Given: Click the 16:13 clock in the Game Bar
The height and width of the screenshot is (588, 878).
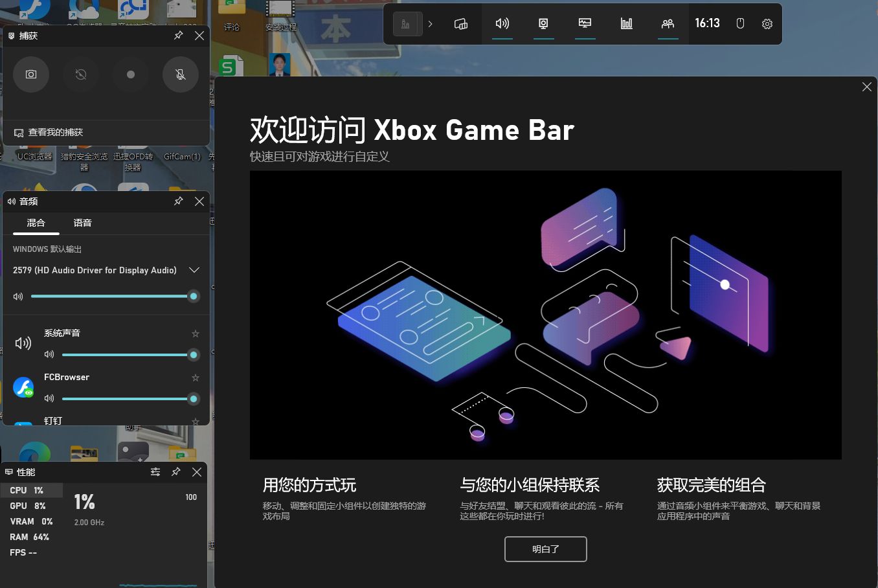Looking at the screenshot, I should (x=707, y=23).
